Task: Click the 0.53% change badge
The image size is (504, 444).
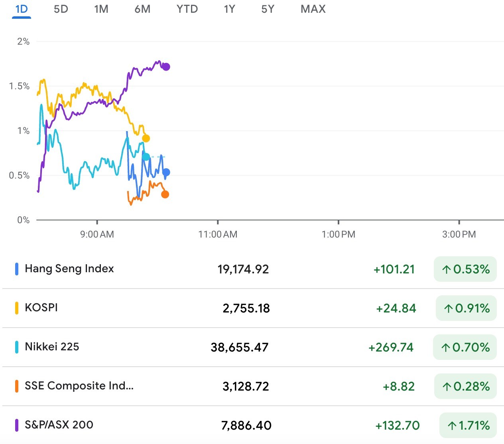Action: click(x=465, y=269)
